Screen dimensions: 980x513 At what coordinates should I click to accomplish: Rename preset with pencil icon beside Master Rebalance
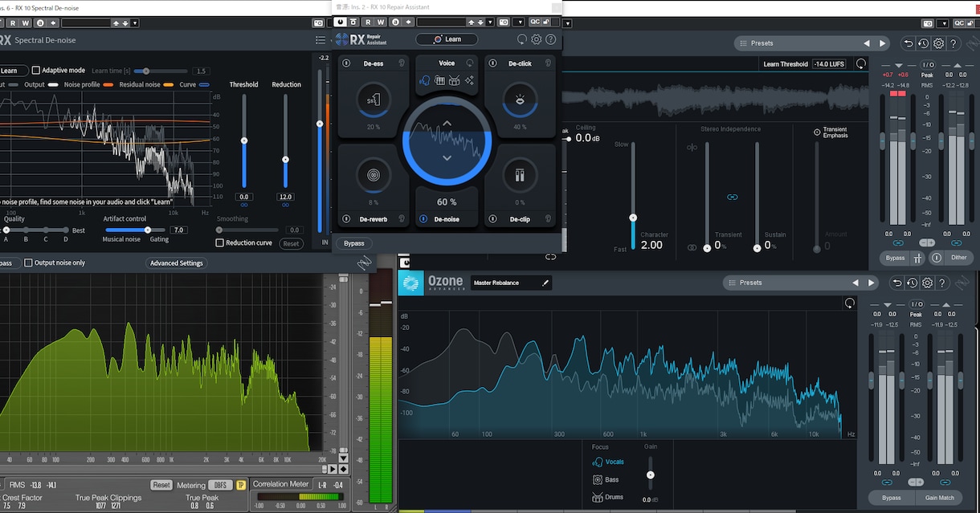(545, 283)
